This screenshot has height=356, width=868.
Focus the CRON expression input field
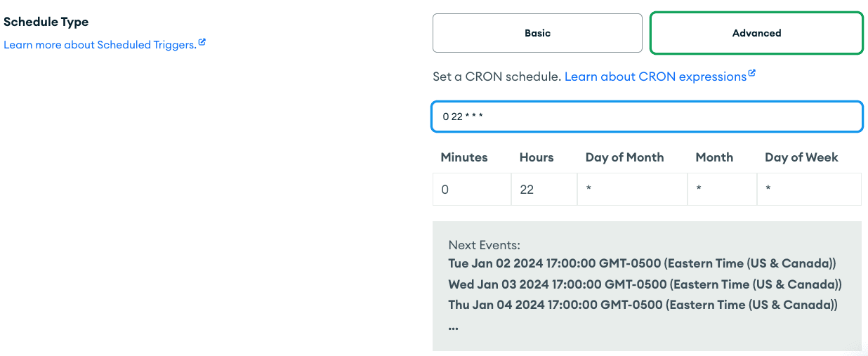coord(646,117)
